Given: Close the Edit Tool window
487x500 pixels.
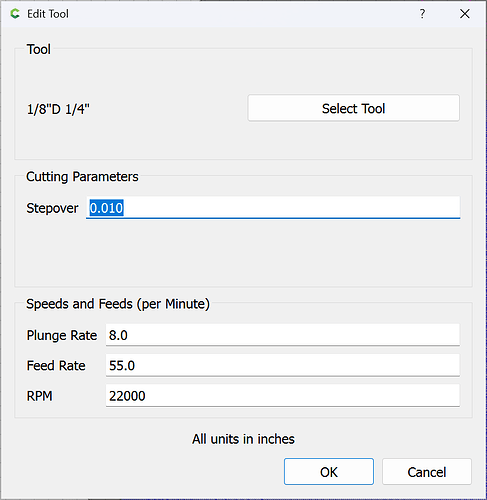Looking at the screenshot, I should point(465,14).
